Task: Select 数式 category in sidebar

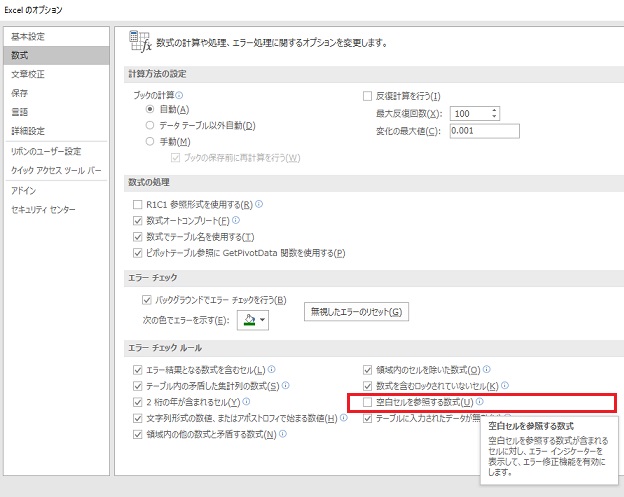Action: click(x=56, y=55)
